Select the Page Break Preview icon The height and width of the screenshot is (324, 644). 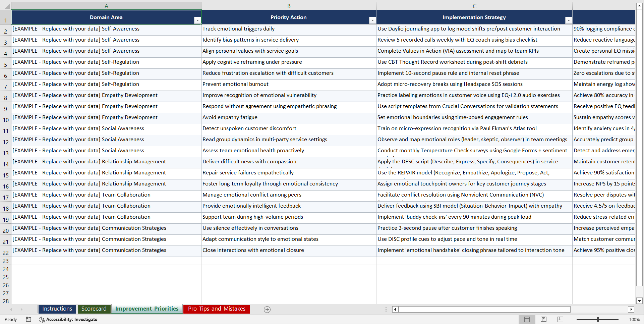(560, 319)
